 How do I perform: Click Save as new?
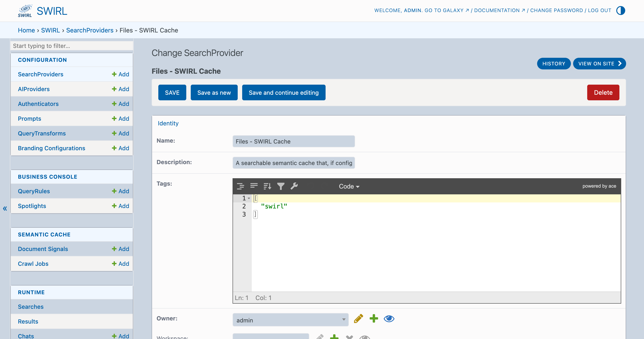coord(214,93)
